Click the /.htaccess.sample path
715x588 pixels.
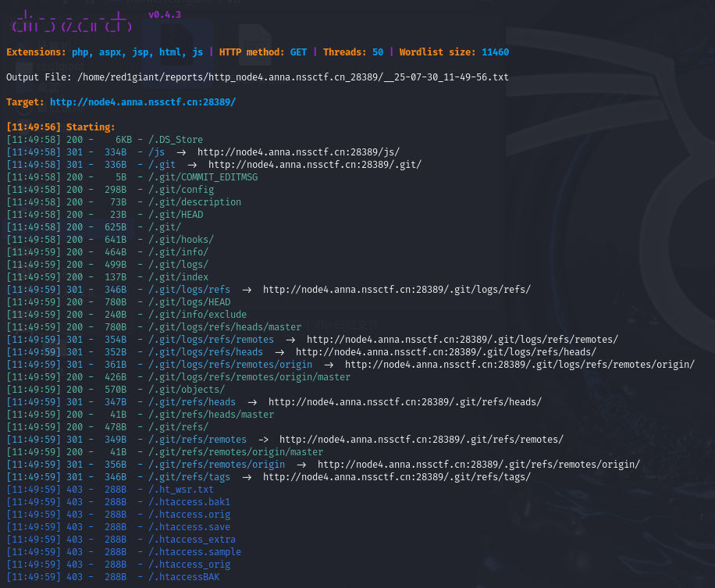(x=194, y=552)
